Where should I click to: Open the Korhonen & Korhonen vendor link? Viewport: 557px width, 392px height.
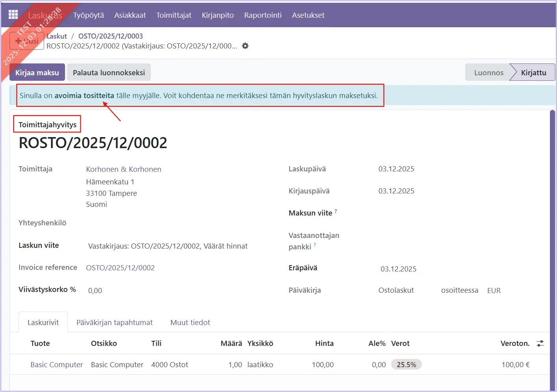[124, 169]
